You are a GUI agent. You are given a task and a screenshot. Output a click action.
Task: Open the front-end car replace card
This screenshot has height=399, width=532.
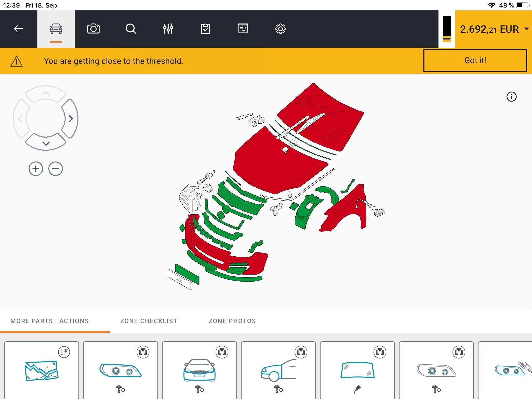click(199, 370)
